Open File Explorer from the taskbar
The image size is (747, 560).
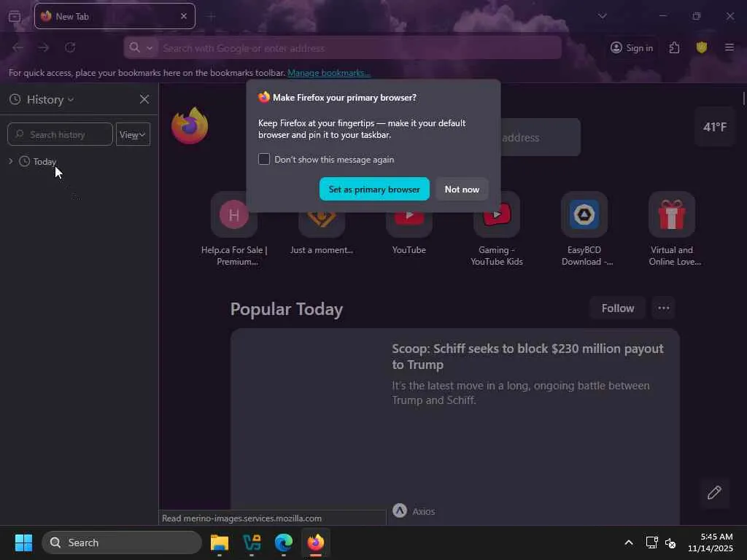pos(220,542)
